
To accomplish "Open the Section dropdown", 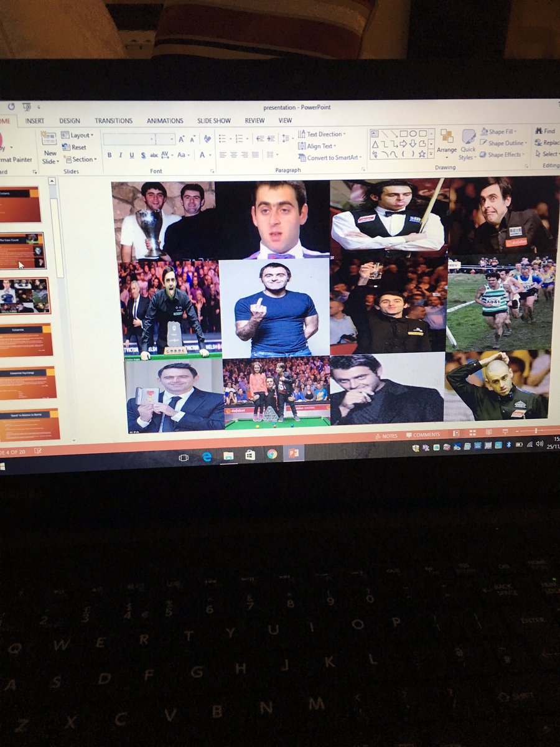I will pyautogui.click(x=80, y=159).
